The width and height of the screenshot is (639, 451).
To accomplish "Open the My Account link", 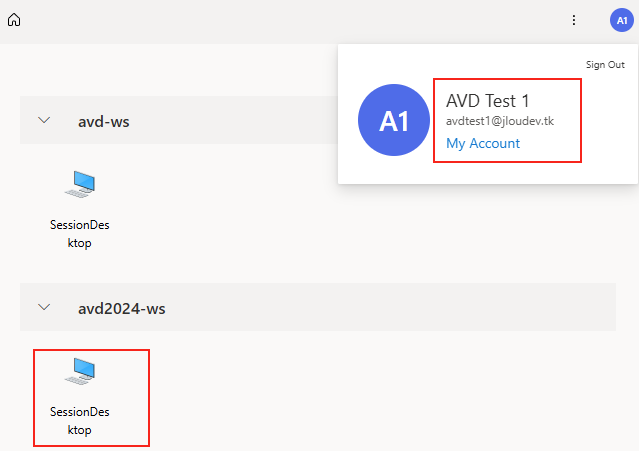I will [483, 143].
